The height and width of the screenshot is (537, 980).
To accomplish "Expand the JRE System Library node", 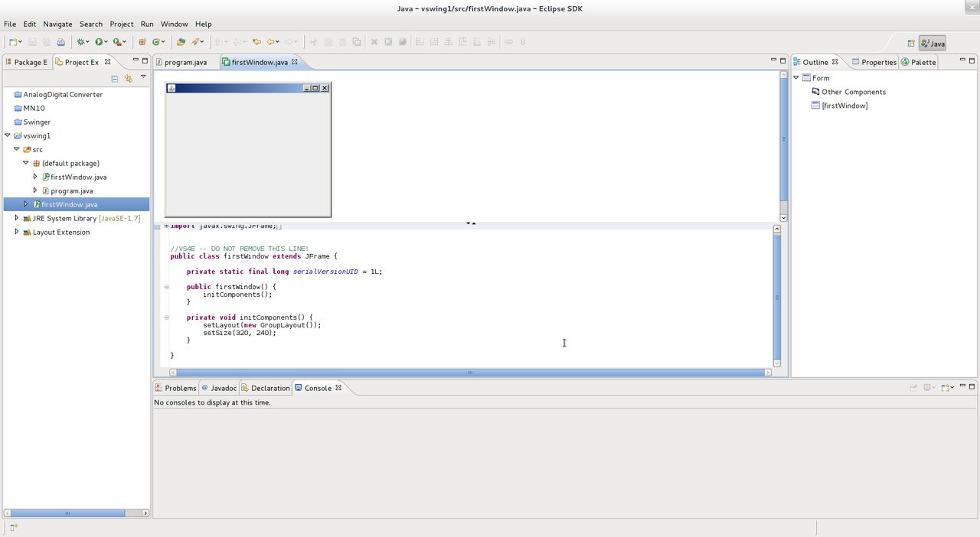I will (x=17, y=218).
